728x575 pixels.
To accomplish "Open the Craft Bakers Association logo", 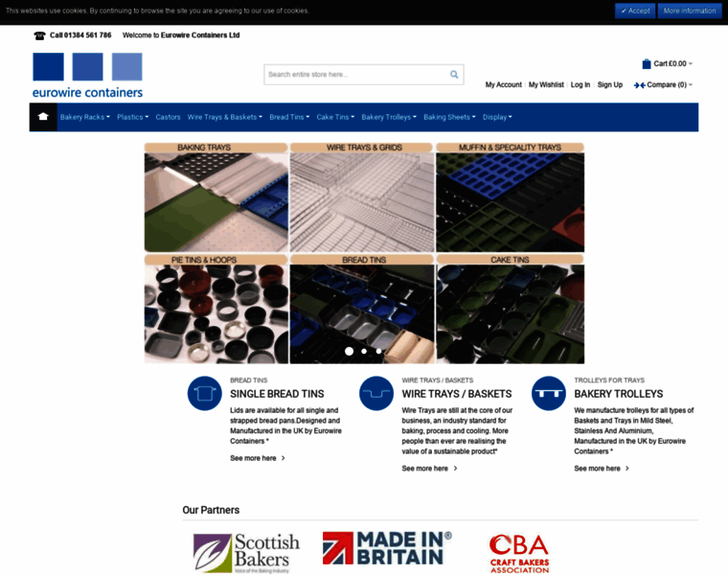I will click(x=519, y=554).
